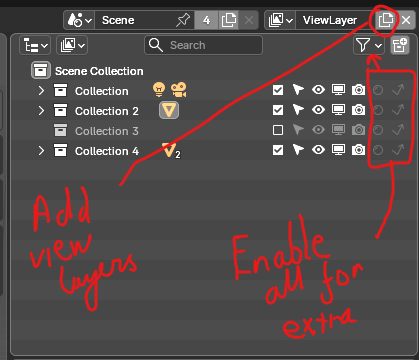This screenshot has height=360, width=419.
Task: Click the mesh objects icon in Collection 4
Action: [x=171, y=151]
